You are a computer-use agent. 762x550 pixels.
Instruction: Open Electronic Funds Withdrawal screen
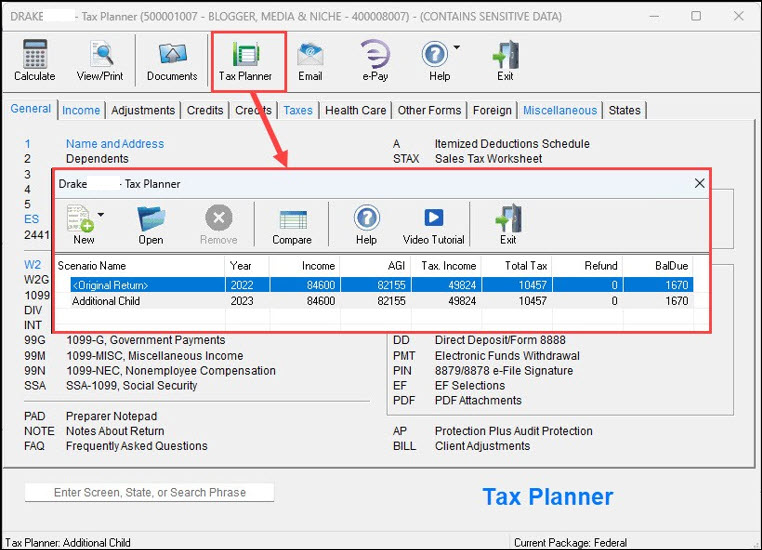[x=507, y=356]
